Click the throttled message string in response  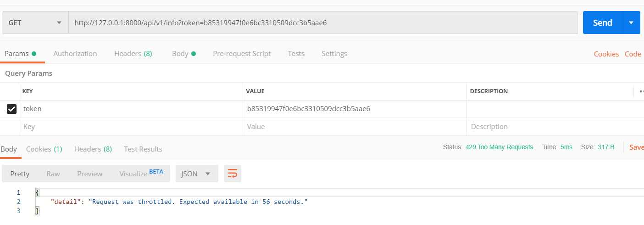pyautogui.click(x=199, y=202)
